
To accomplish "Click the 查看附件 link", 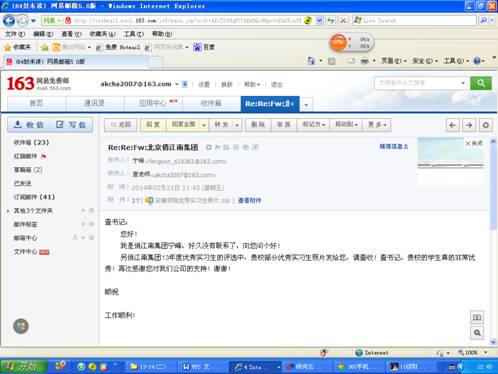I will coord(249,200).
